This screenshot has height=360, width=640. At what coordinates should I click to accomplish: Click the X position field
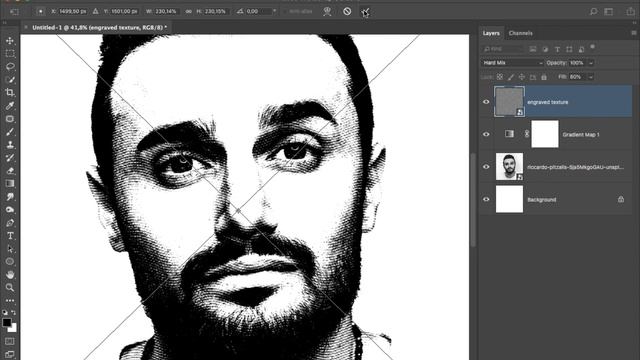point(73,11)
